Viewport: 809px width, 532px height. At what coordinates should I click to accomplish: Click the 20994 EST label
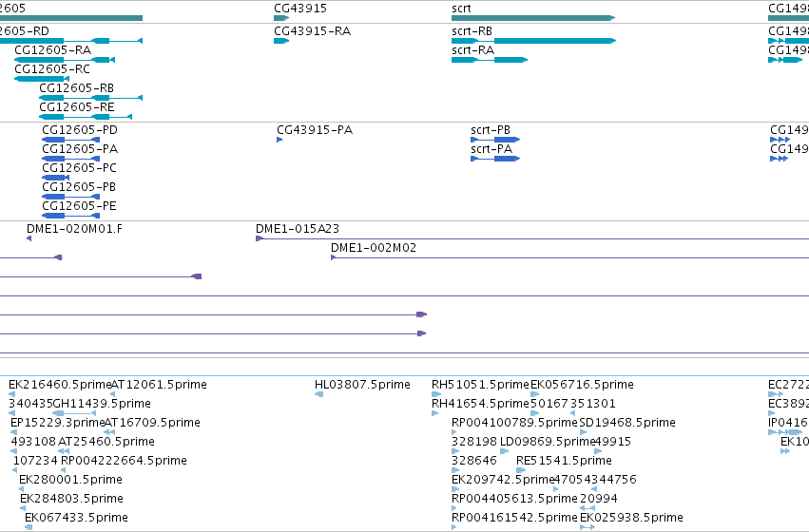(599, 499)
